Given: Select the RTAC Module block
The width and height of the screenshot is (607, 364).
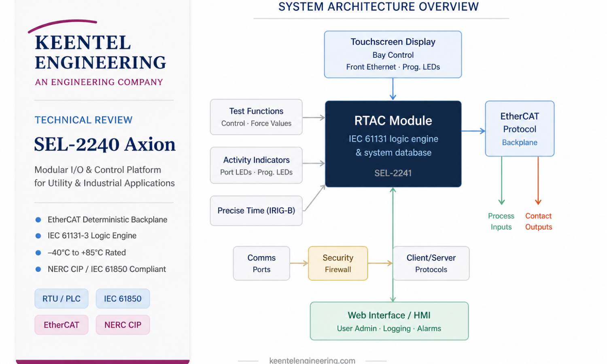Looking at the screenshot, I should [393, 144].
